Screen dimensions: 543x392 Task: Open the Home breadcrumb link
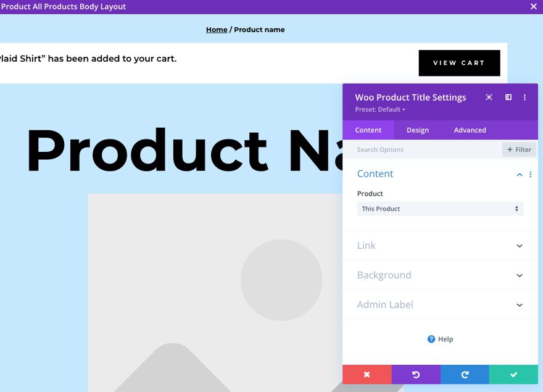[217, 29]
